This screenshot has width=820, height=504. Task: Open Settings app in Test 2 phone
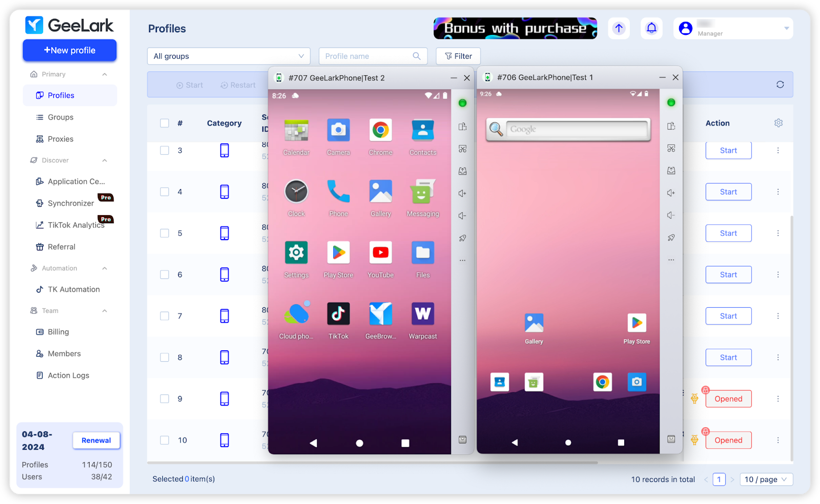coord(296,253)
